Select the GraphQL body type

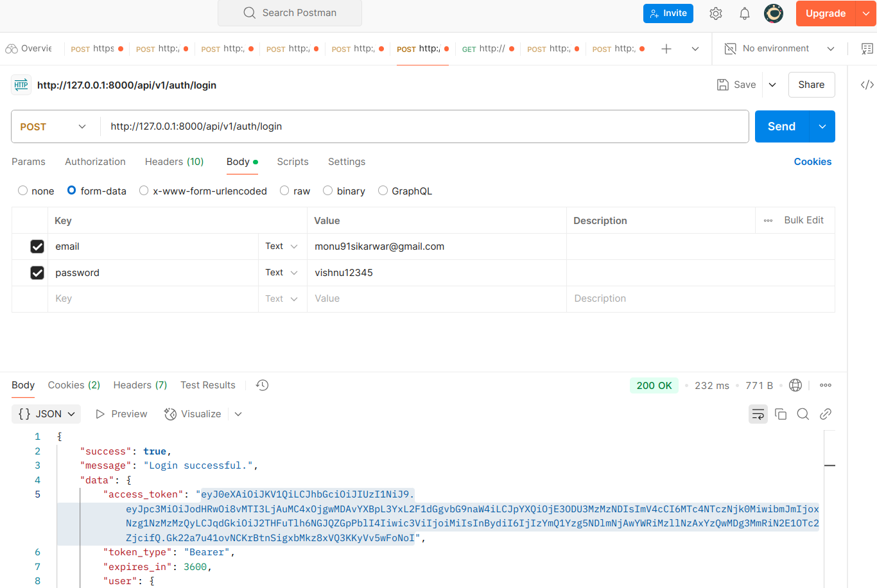tap(383, 191)
